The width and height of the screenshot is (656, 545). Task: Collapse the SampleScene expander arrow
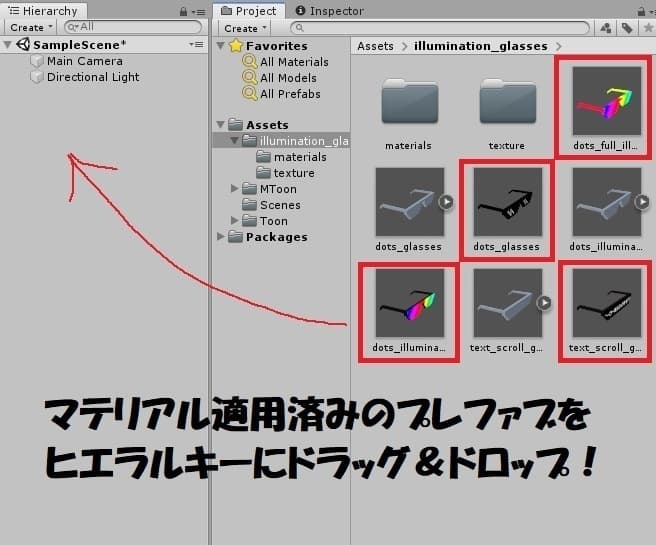coord(8,44)
